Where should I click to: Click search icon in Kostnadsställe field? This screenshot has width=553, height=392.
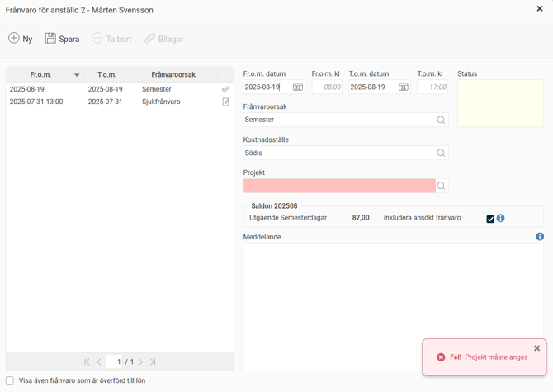pyautogui.click(x=441, y=153)
